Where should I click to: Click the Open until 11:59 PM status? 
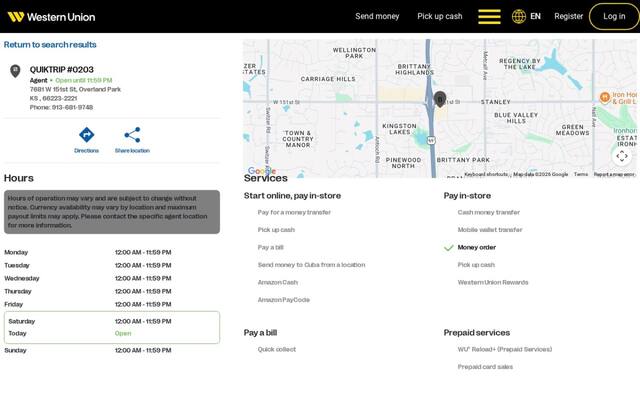coord(84,80)
